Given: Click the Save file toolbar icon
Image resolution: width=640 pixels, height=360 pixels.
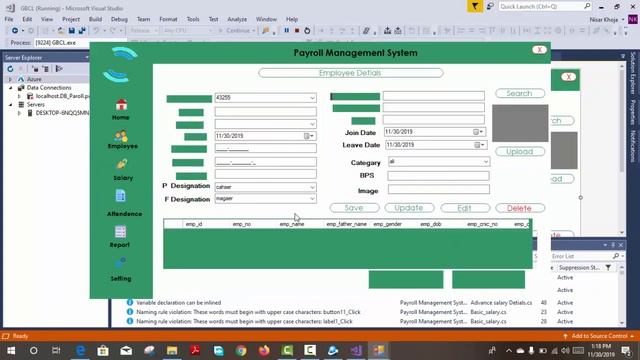Looking at the screenshot, I should coord(71,31).
